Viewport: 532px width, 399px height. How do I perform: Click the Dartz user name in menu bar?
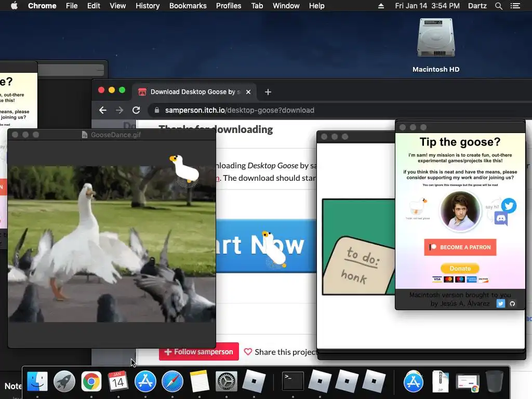477,6
